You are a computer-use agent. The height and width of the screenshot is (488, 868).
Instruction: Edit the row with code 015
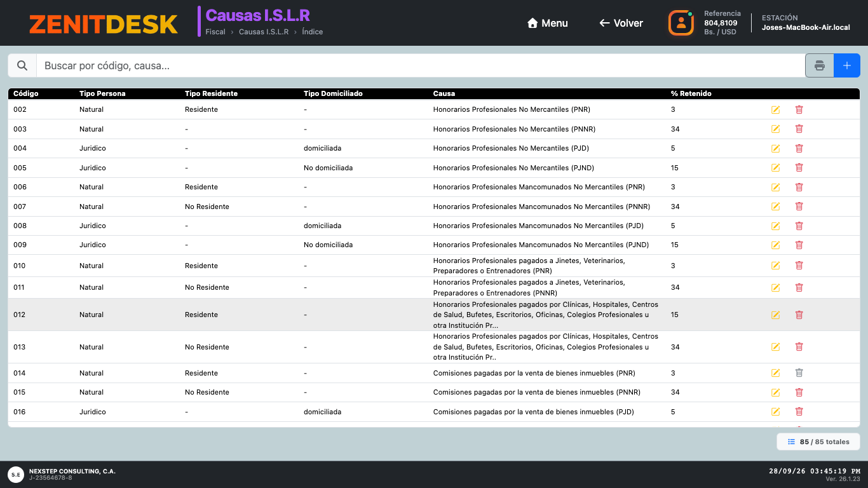click(775, 393)
